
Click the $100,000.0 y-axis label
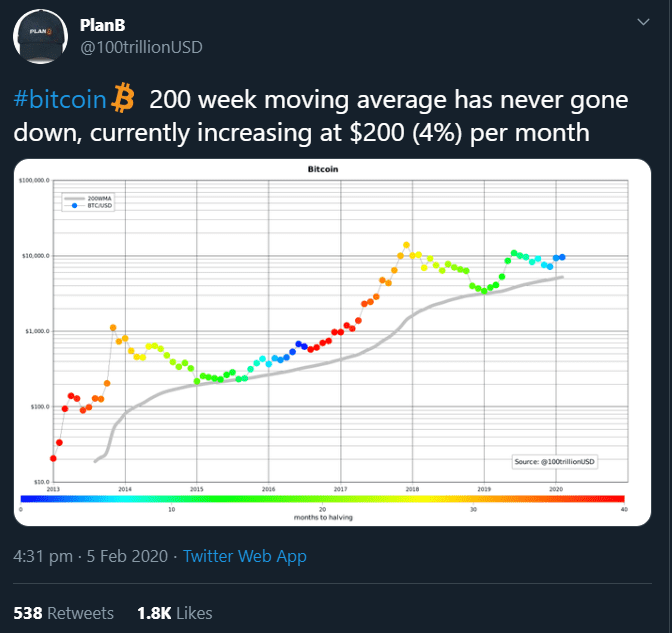34,182
